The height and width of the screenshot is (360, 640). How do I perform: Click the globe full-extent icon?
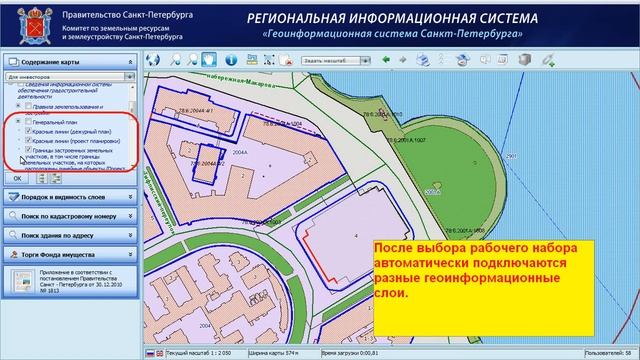point(153,60)
